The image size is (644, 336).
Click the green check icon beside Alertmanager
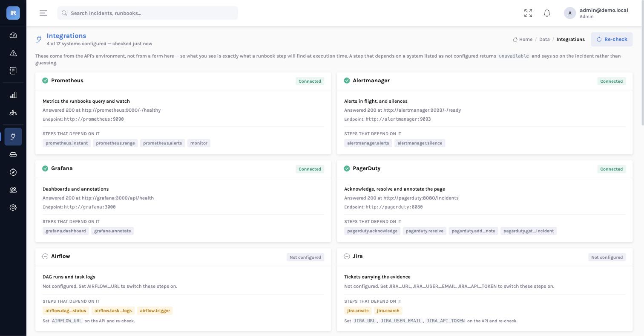coord(347,81)
